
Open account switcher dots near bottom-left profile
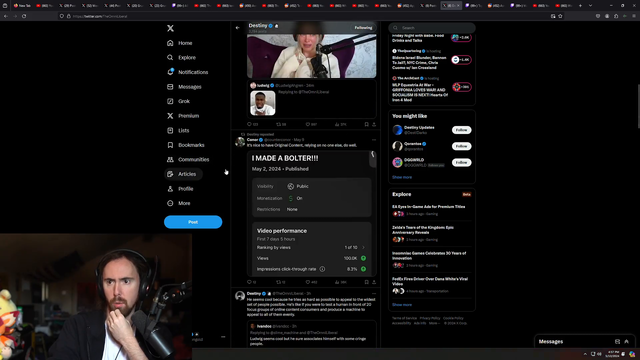click(x=223, y=337)
